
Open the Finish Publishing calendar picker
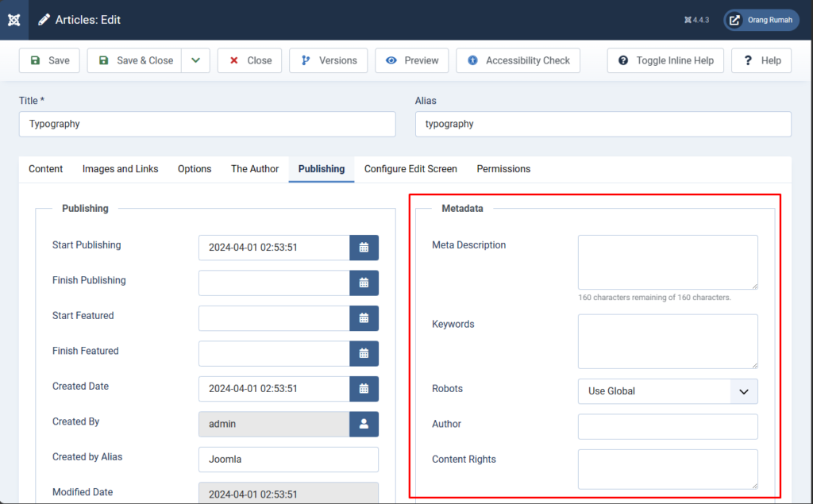coord(364,283)
